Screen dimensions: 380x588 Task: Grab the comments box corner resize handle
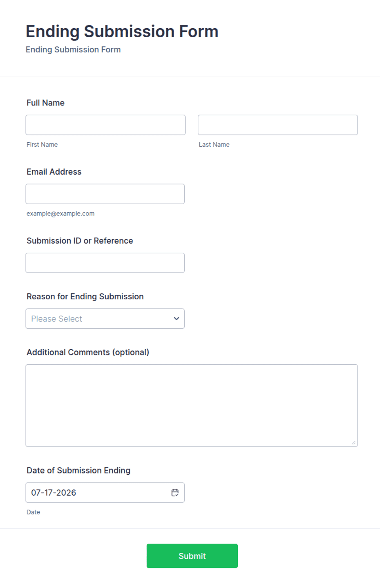pyautogui.click(x=353, y=442)
